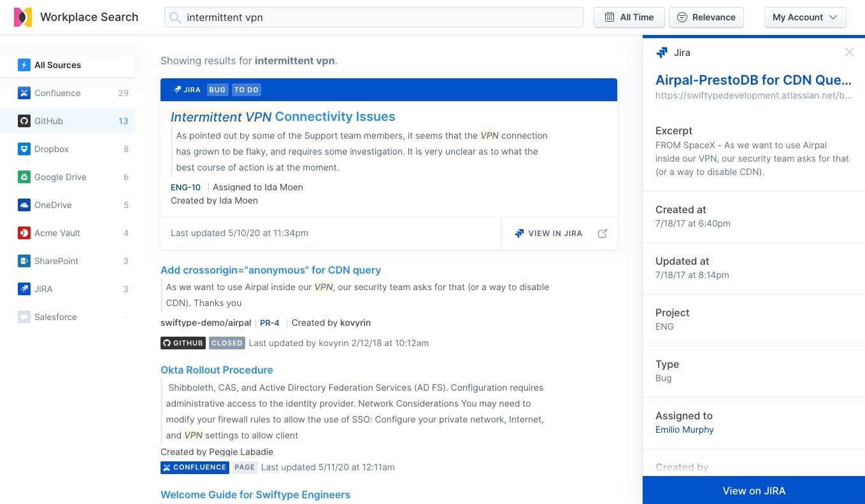The image size is (865, 504).
Task: Expand the My Account menu
Action: coord(805,17)
